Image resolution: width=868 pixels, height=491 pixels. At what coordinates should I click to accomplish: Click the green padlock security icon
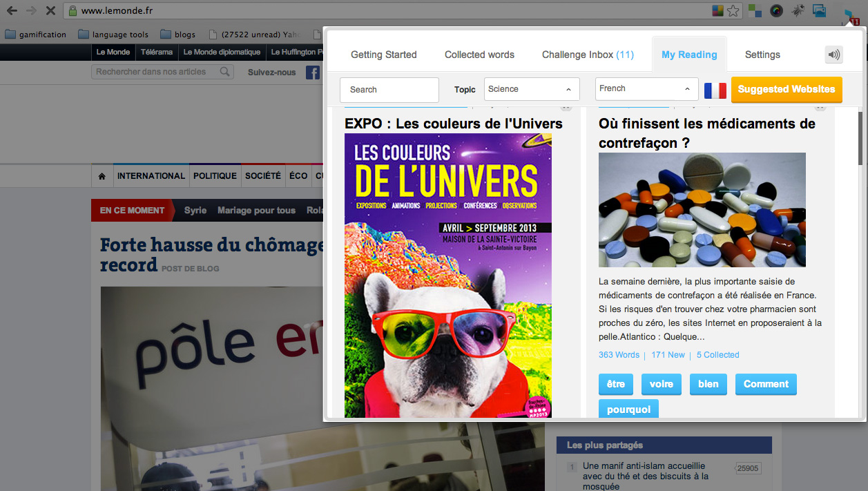click(x=73, y=11)
